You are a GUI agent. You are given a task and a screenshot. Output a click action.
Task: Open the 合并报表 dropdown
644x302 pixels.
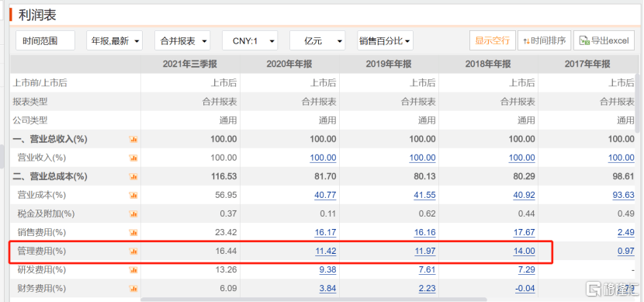[x=182, y=40]
